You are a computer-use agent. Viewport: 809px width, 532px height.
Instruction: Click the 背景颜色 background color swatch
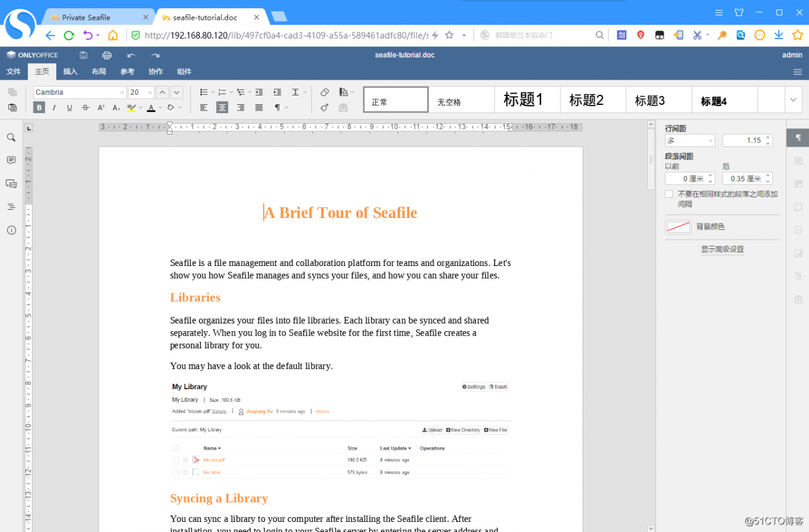click(x=678, y=226)
